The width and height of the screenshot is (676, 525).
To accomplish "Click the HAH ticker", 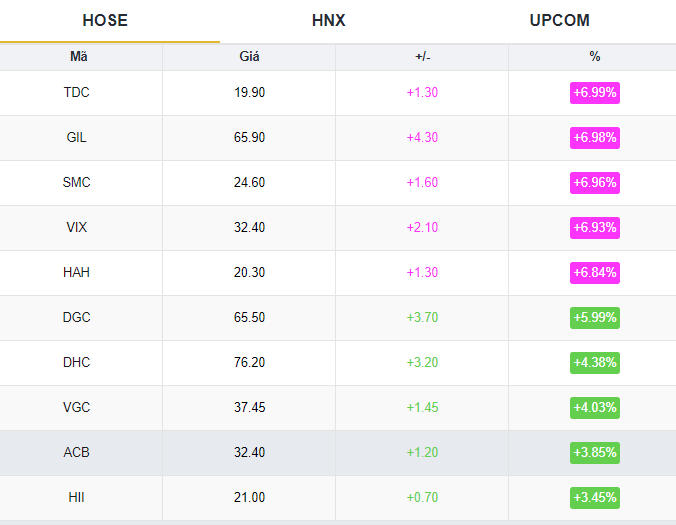I will tap(76, 272).
